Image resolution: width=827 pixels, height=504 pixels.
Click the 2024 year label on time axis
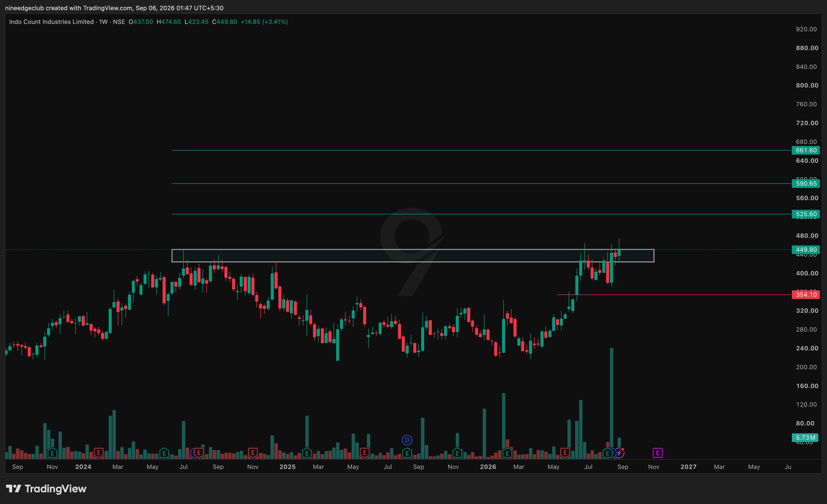(83, 466)
